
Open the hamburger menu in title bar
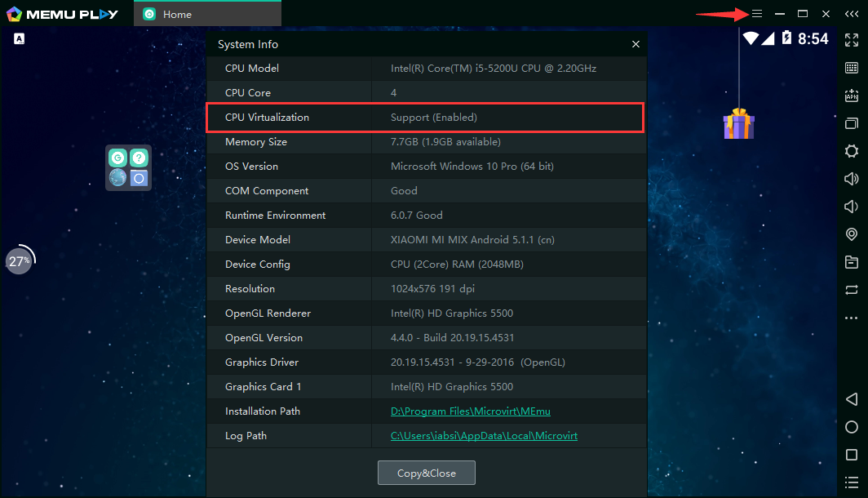pos(756,14)
